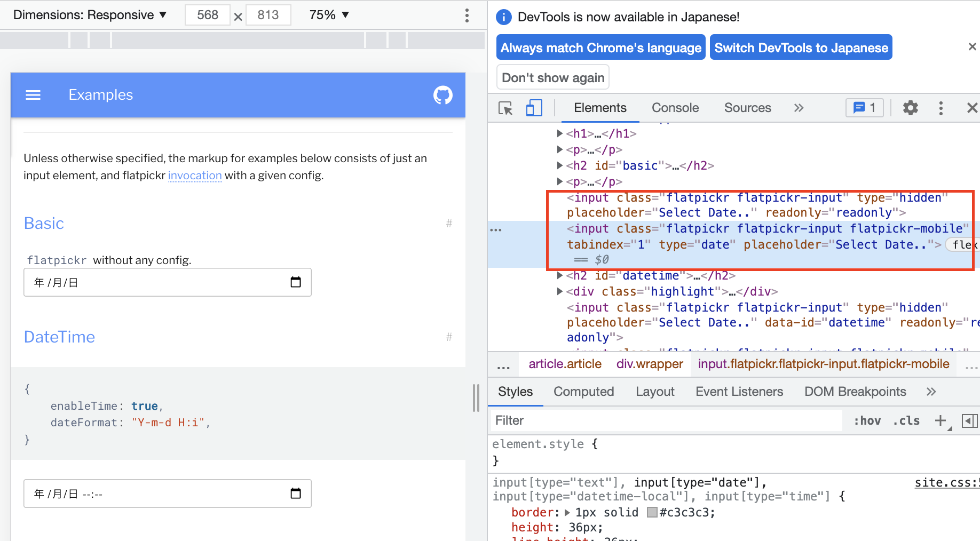Open the Dimensions: Responsive dropdown
The width and height of the screenshot is (980, 541).
91,14
